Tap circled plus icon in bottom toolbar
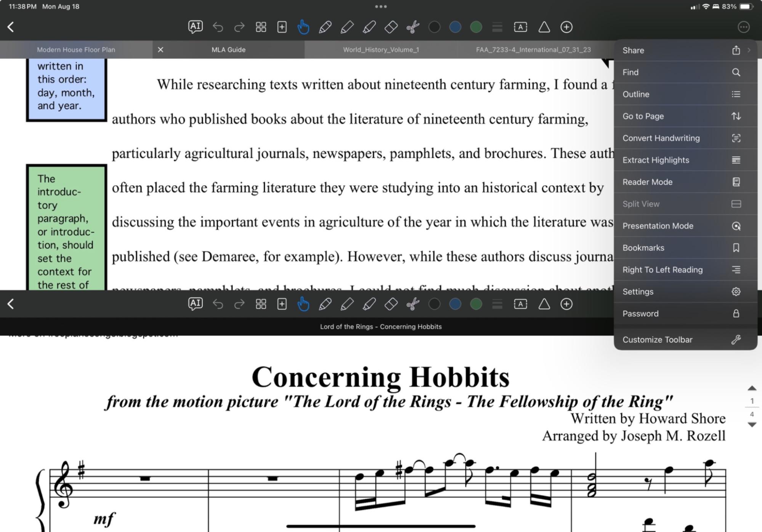This screenshot has height=532, width=762. click(x=566, y=304)
